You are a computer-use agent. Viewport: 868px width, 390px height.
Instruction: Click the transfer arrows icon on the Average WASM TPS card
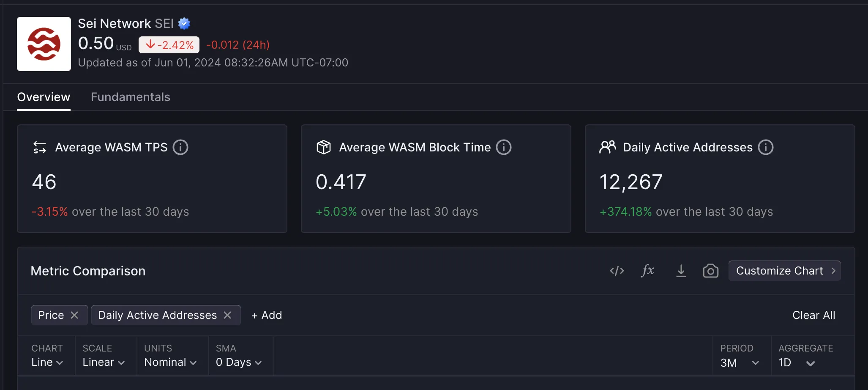click(x=40, y=147)
